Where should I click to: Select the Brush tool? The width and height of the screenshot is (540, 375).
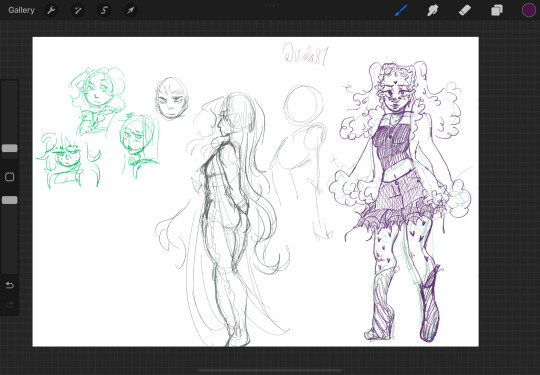[x=401, y=10]
